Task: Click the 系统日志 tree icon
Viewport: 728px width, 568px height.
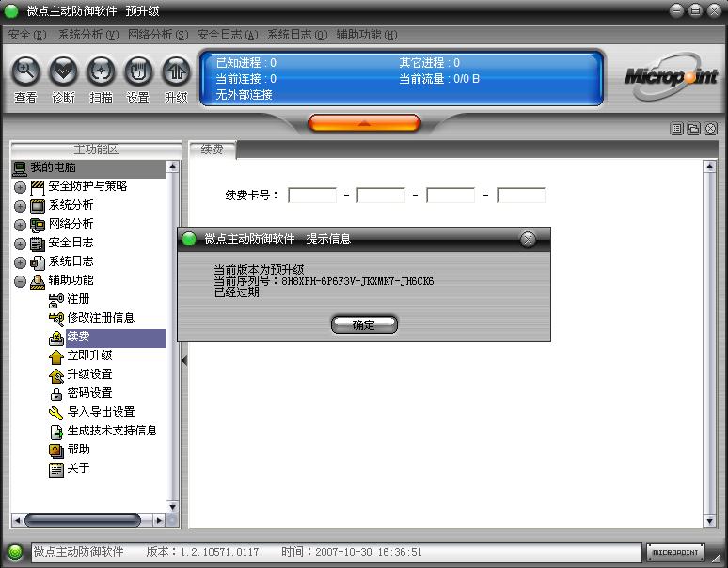Action: coord(38,262)
